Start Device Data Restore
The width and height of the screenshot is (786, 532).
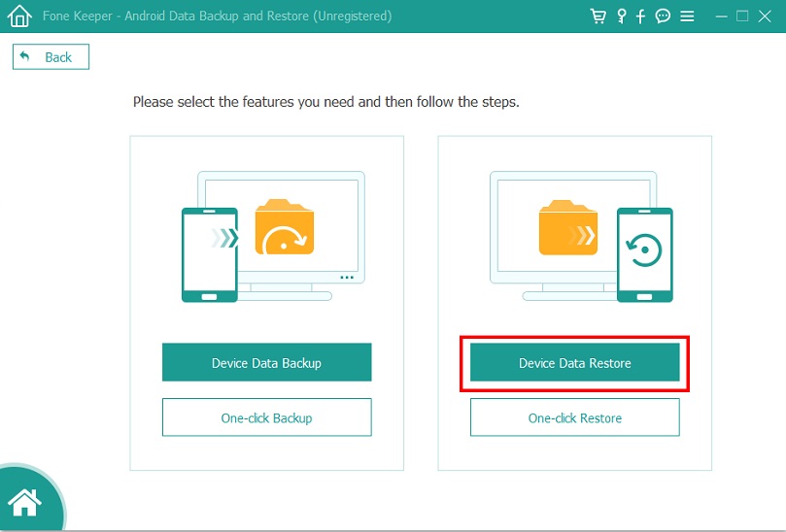pyautogui.click(x=574, y=363)
